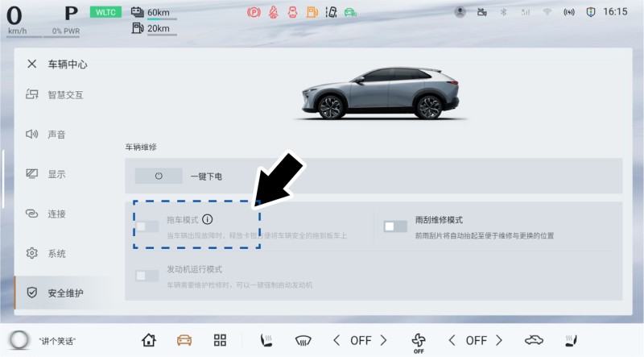Click the hotspot broadcast icon
The height and width of the screenshot is (357, 644).
point(569,12)
